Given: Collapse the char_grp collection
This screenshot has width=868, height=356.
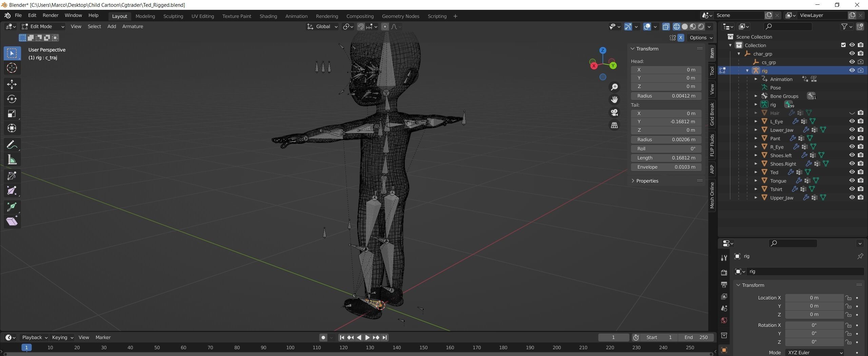Looking at the screenshot, I should (739, 54).
